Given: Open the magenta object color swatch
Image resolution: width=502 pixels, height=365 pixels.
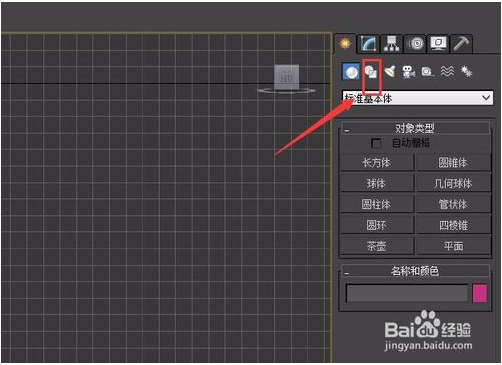Looking at the screenshot, I should point(480,293).
